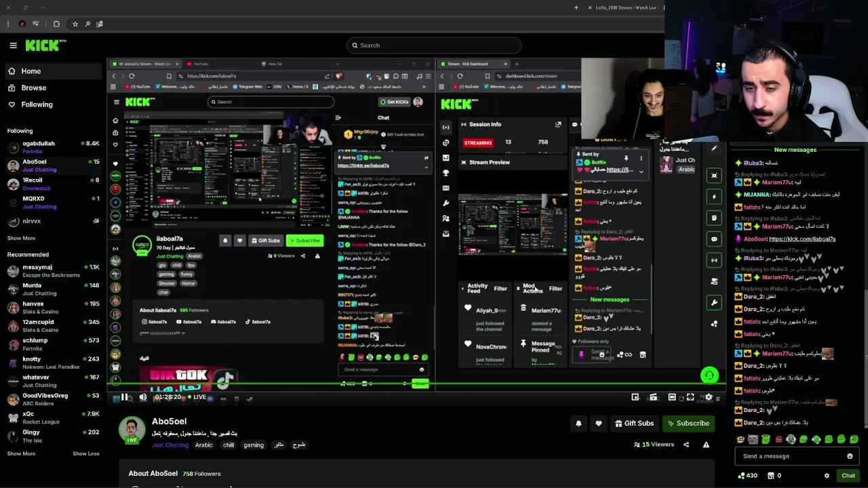Open browser extensions puzzle icon

(56, 24)
